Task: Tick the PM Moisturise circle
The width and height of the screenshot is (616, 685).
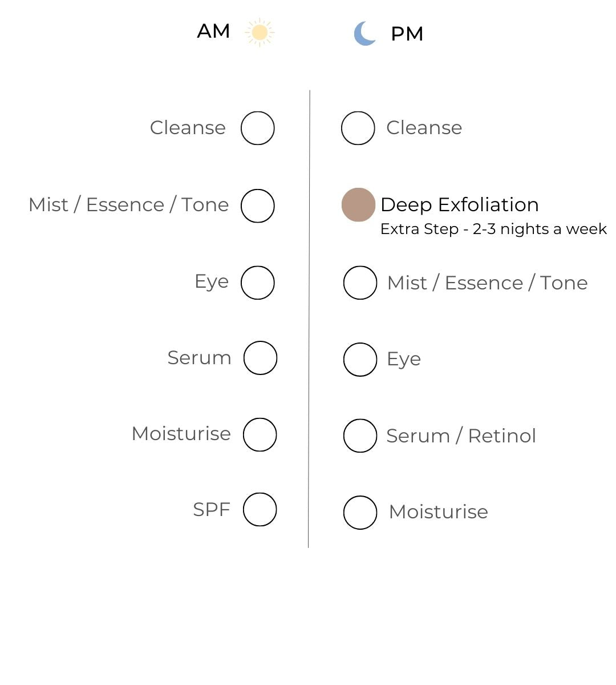Action: click(x=360, y=513)
